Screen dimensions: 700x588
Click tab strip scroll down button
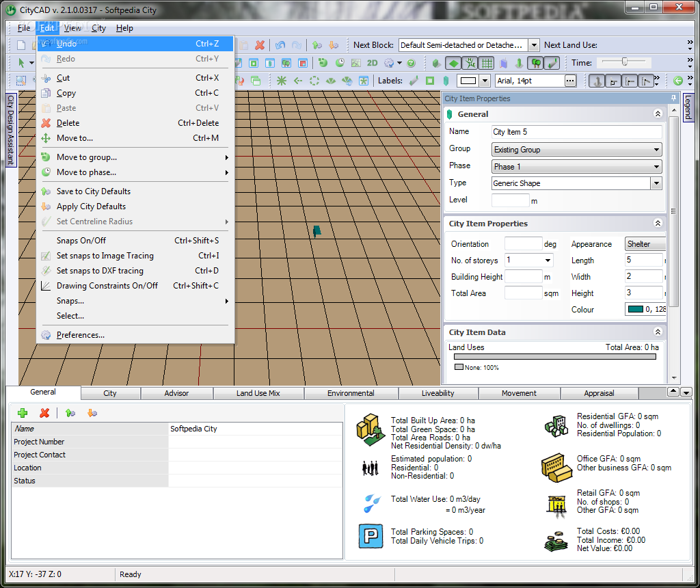(686, 392)
